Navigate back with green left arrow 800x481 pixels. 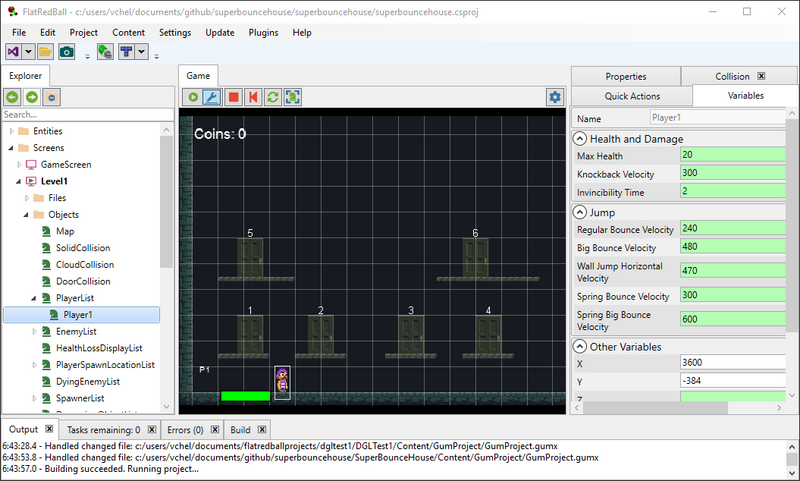pyautogui.click(x=13, y=97)
